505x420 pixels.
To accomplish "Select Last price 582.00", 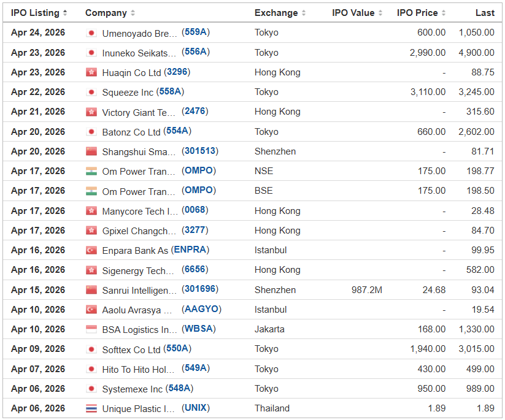I will point(480,270).
